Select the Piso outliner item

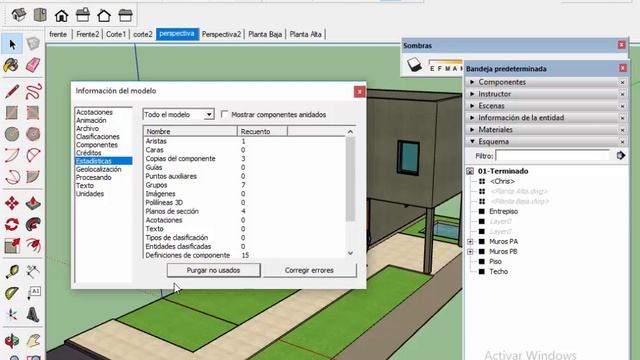pos(495,262)
